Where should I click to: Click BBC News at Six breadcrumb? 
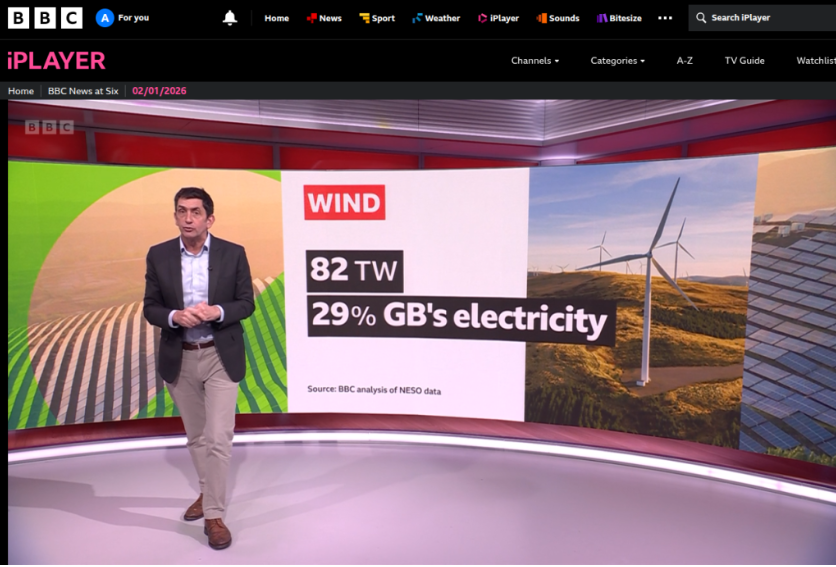[83, 91]
